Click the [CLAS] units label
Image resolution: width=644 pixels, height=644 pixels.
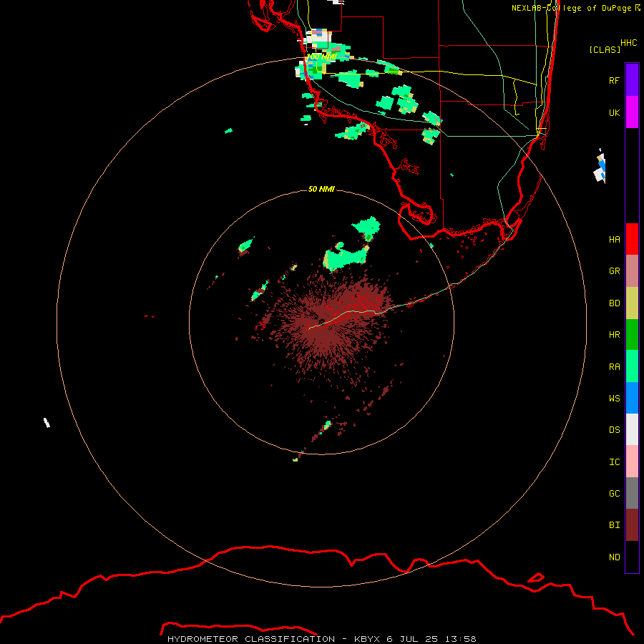[605, 49]
